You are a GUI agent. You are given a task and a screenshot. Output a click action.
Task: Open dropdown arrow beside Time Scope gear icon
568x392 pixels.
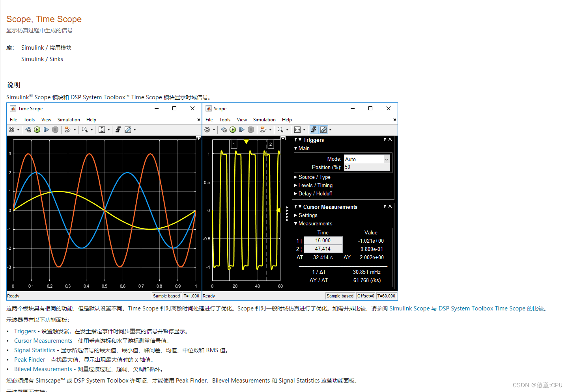click(18, 130)
